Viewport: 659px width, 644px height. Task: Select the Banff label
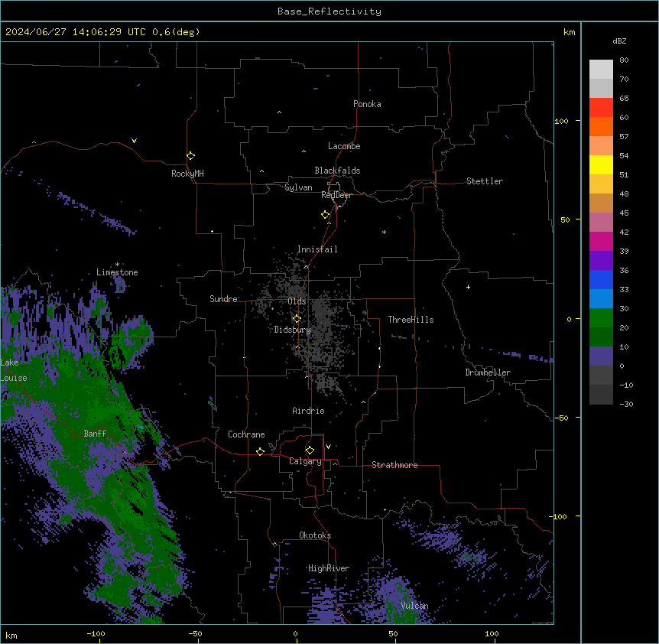click(95, 434)
